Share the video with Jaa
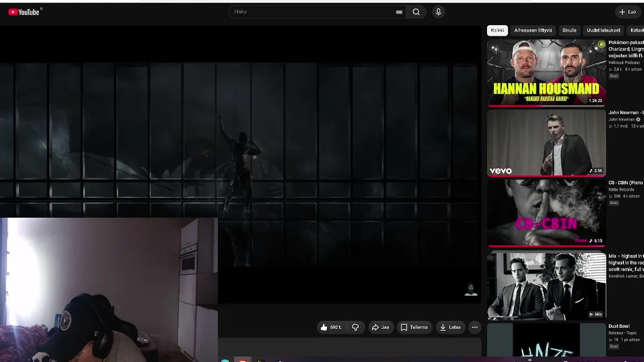Image resolution: width=644 pixels, height=362 pixels. pyautogui.click(x=380, y=327)
